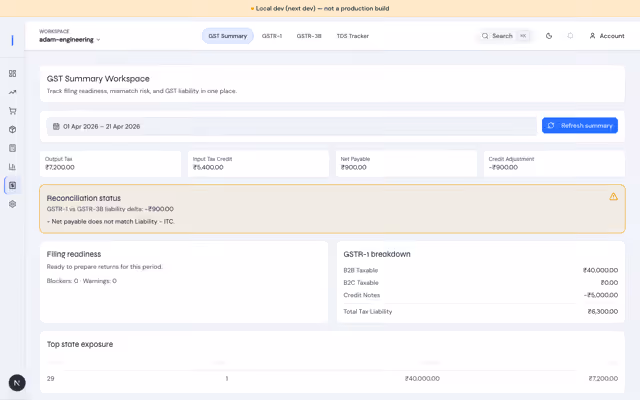The image size is (640, 400).
Task: Click the B2B Taxable amount ₹40,000.00
Action: click(600, 270)
